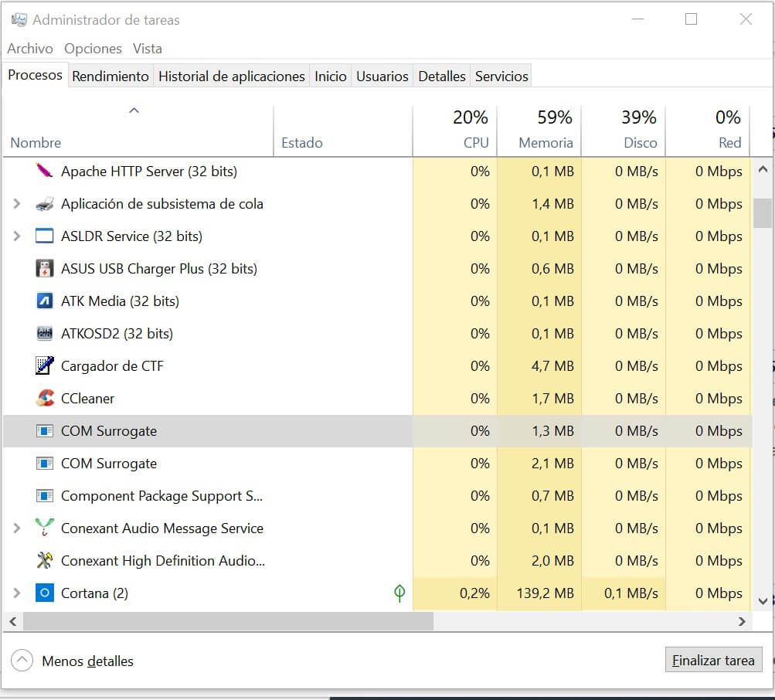The width and height of the screenshot is (775, 700).
Task: Open the Servicios tab
Action: tap(501, 76)
